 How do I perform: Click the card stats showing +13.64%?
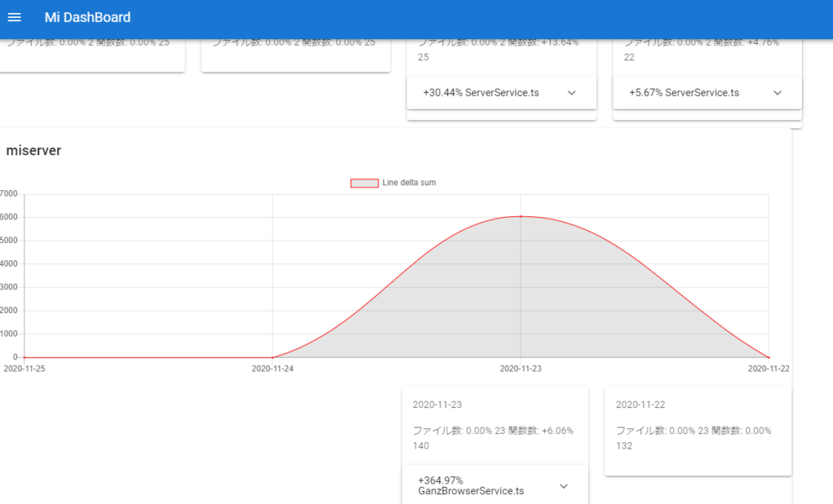pyautogui.click(x=498, y=50)
